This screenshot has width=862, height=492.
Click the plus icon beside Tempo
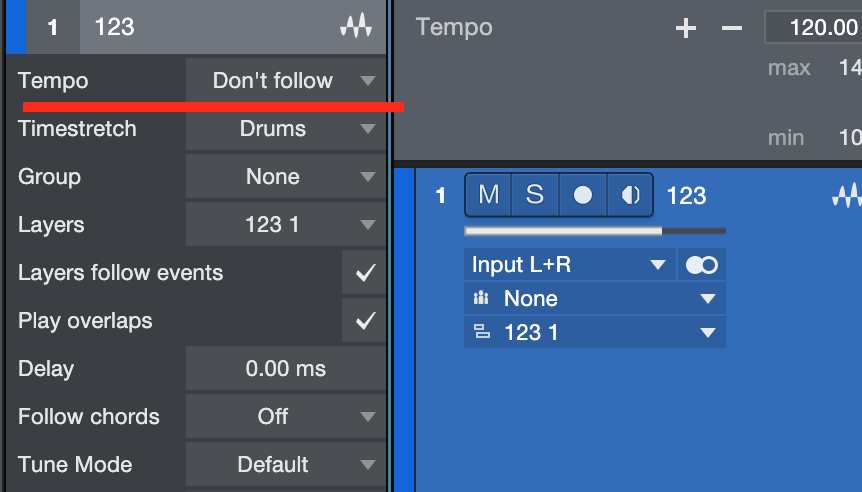pyautogui.click(x=686, y=28)
